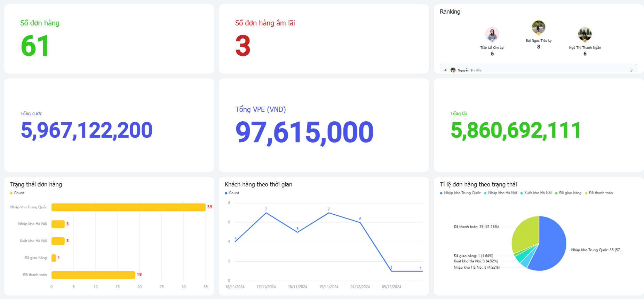Click the 01/12/2024 date on the x-axis
Viewport: 644px width, 299px height.
[x=360, y=287]
